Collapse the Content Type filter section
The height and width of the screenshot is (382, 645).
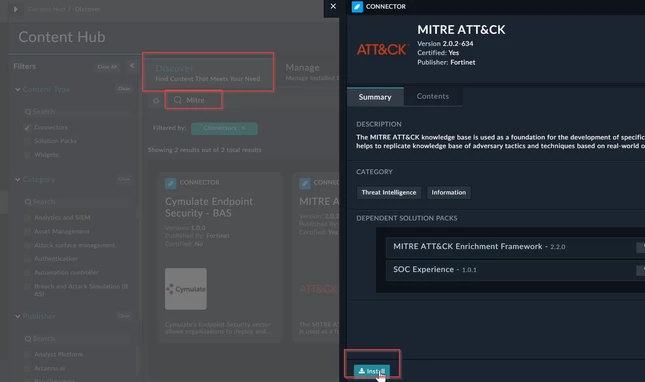tap(17, 89)
